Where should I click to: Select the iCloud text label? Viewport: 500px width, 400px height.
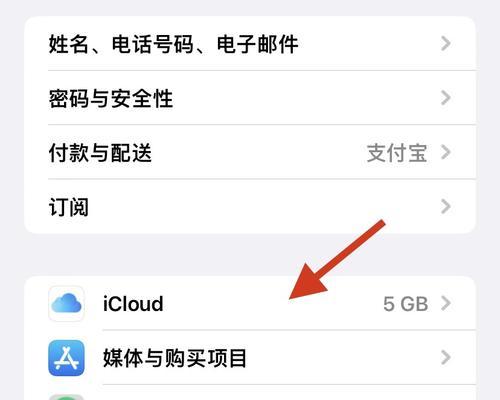click(x=133, y=304)
